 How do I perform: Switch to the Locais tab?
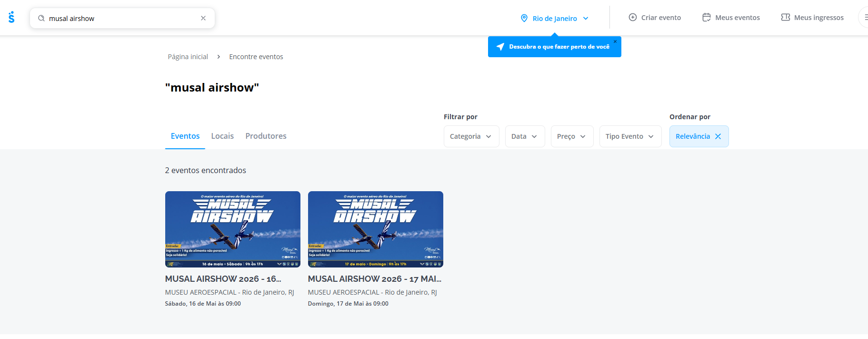pos(222,136)
